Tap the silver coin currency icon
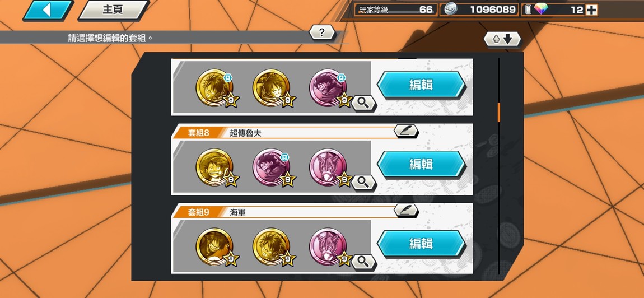 (451, 10)
